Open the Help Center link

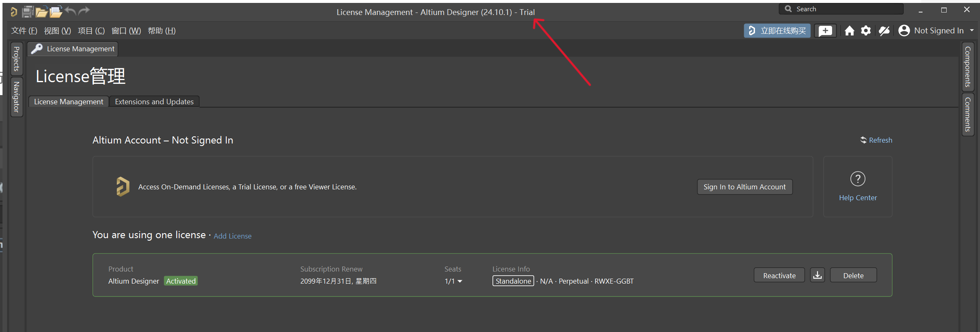pos(858,198)
